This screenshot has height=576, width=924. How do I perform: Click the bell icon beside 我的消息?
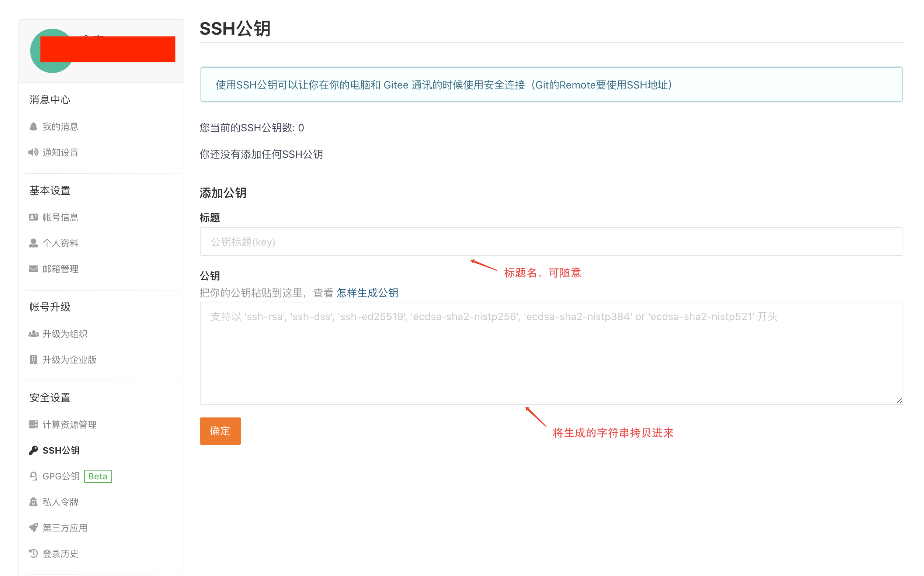click(x=34, y=126)
